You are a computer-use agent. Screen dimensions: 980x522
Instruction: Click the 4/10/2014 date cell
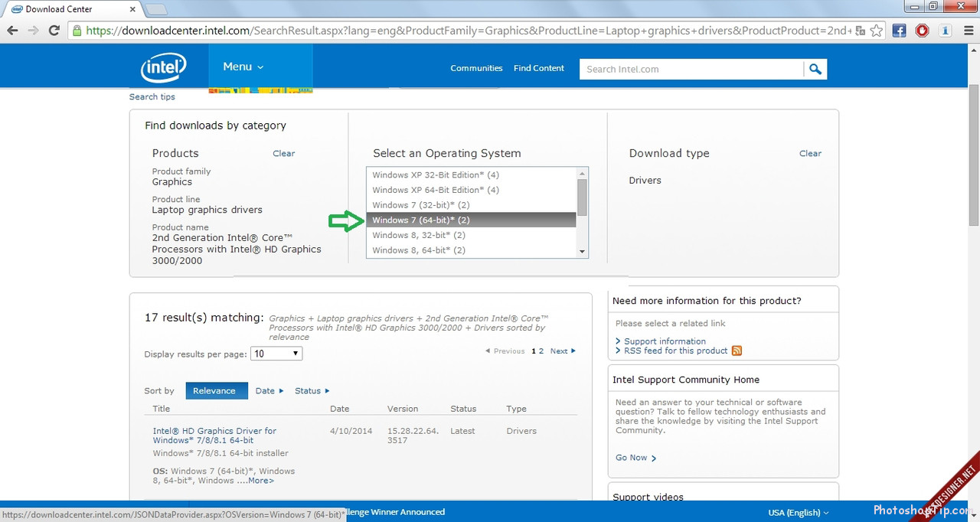(351, 431)
